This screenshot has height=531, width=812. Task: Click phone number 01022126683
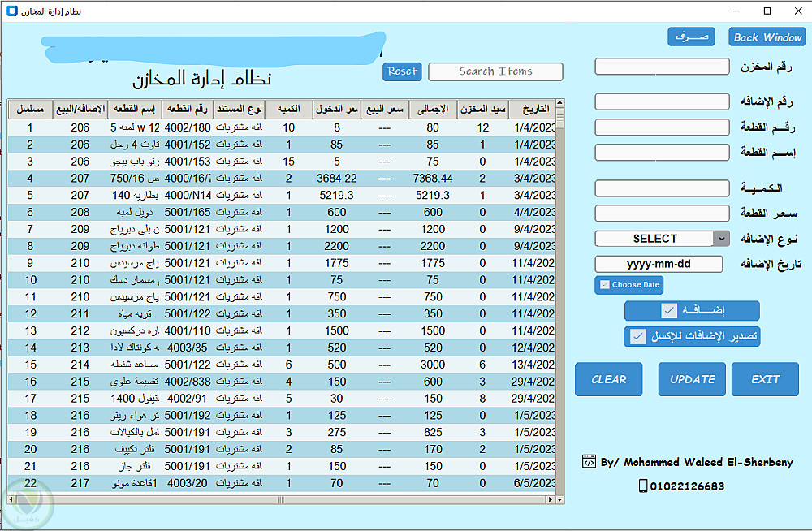point(687,486)
